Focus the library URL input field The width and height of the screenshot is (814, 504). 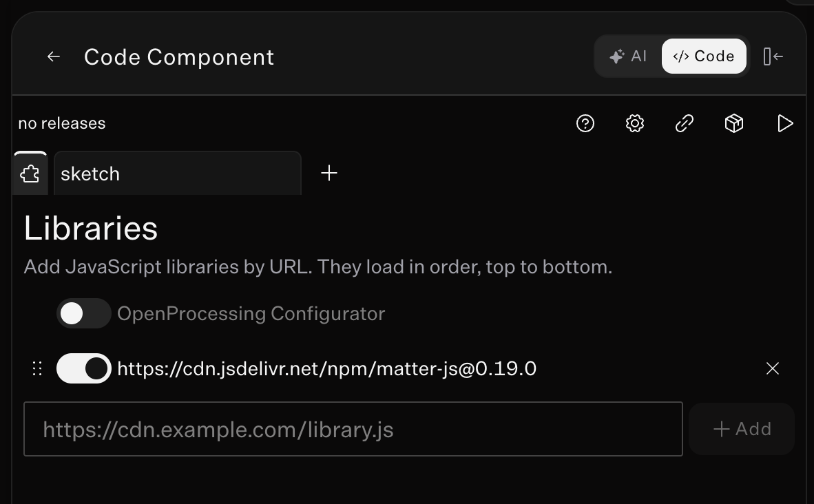pos(353,429)
